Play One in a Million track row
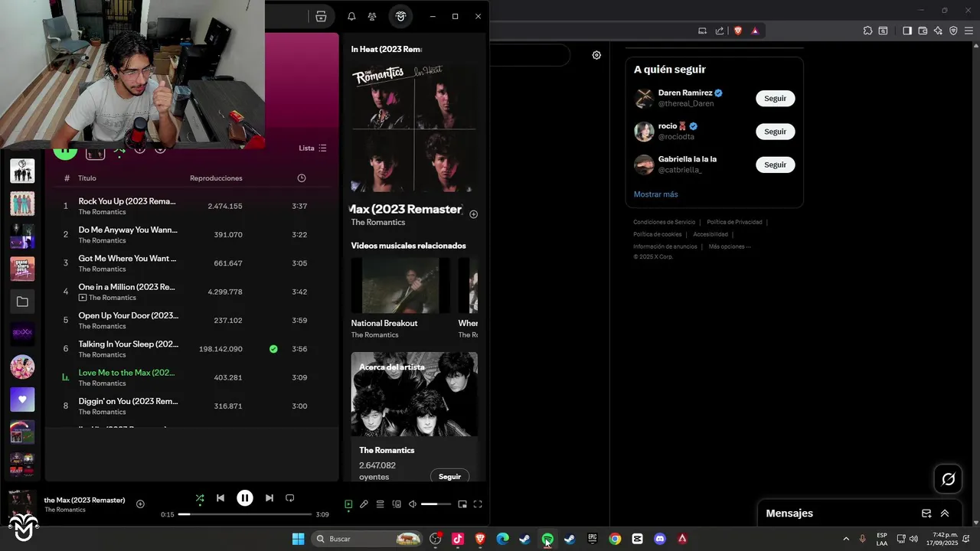 (x=191, y=292)
